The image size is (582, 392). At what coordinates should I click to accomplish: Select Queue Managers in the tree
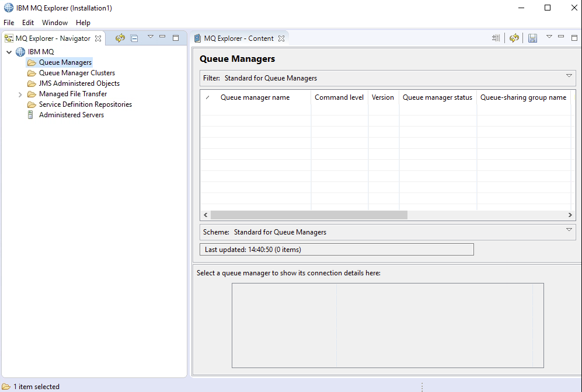coord(65,62)
